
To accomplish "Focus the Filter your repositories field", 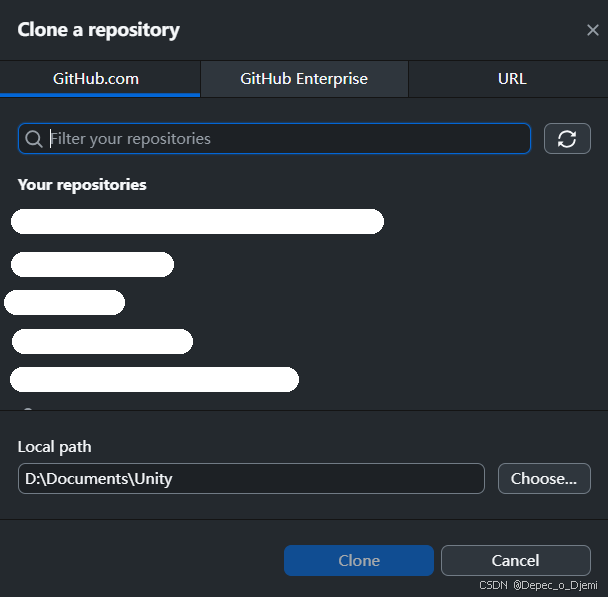I will coord(274,139).
